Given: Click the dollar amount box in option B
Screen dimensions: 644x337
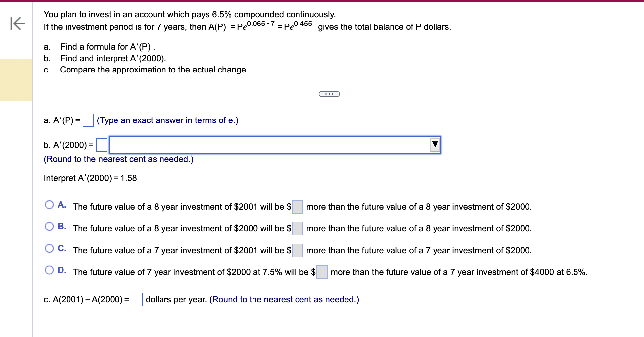Looking at the screenshot, I should [297, 228].
